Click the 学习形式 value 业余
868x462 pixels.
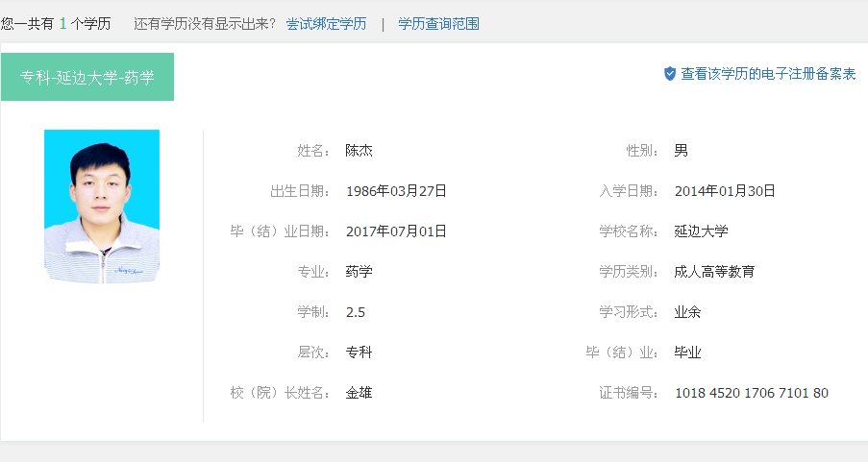[x=687, y=312]
